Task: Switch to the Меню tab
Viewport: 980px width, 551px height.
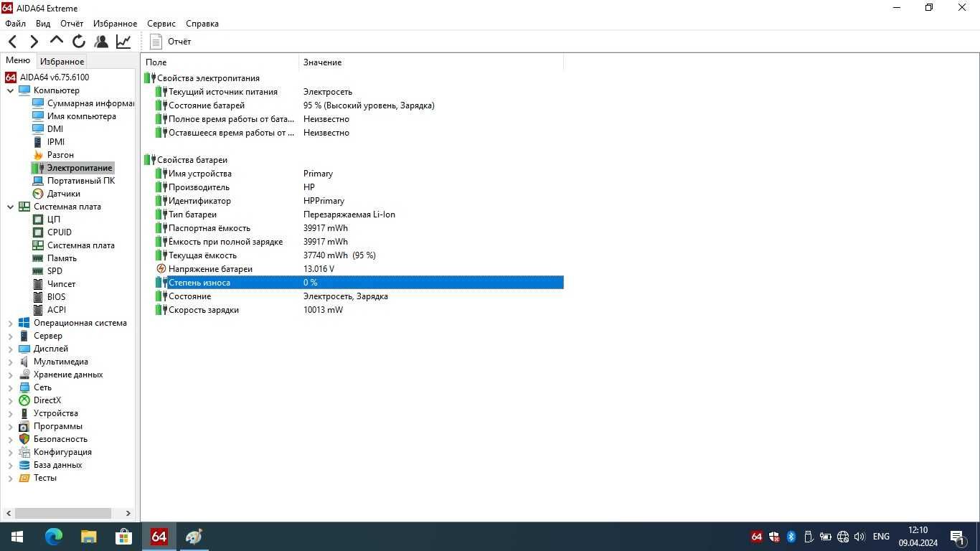Action: coord(18,61)
